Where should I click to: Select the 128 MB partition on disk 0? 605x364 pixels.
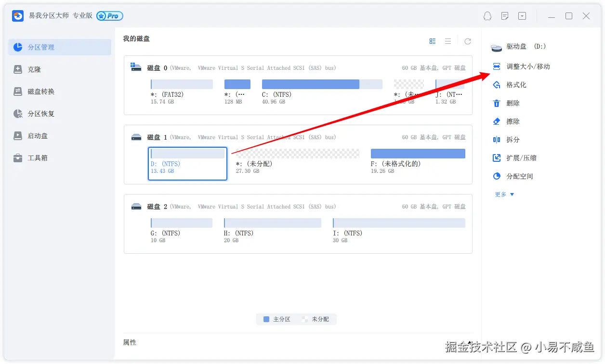point(237,92)
